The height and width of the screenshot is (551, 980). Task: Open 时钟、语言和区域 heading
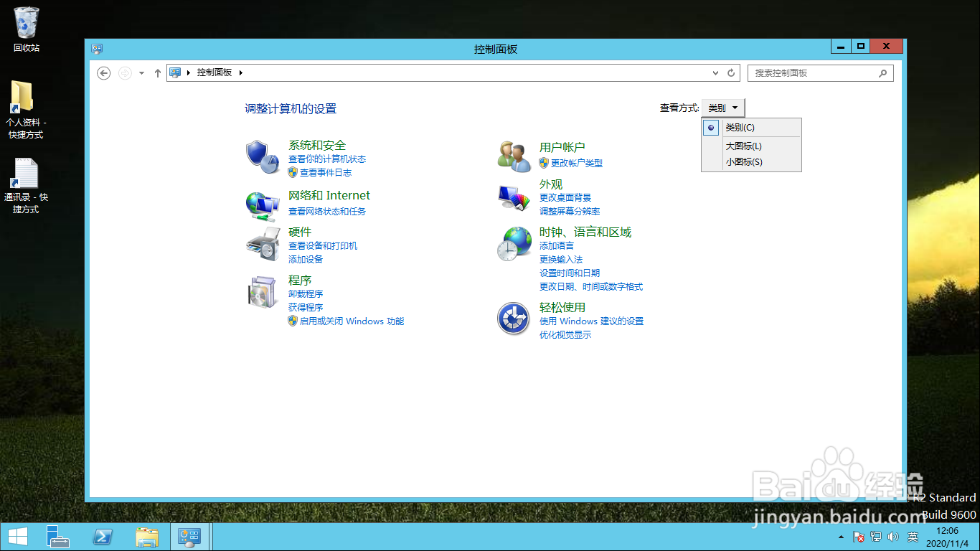(x=585, y=232)
